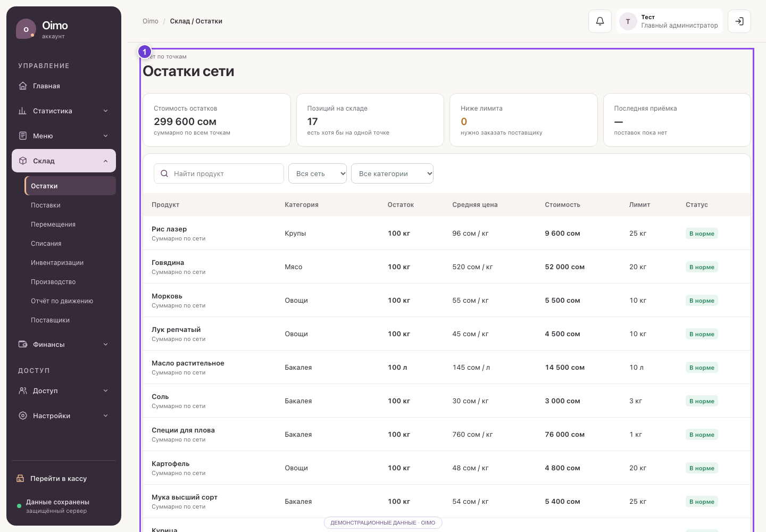The width and height of the screenshot is (766, 532).
Task: Click the Настройки gear icon
Action: coord(23,415)
